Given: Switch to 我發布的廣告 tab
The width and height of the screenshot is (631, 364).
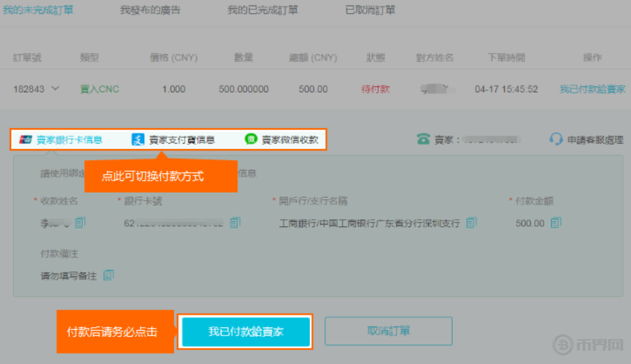Looking at the screenshot, I should click(x=149, y=10).
